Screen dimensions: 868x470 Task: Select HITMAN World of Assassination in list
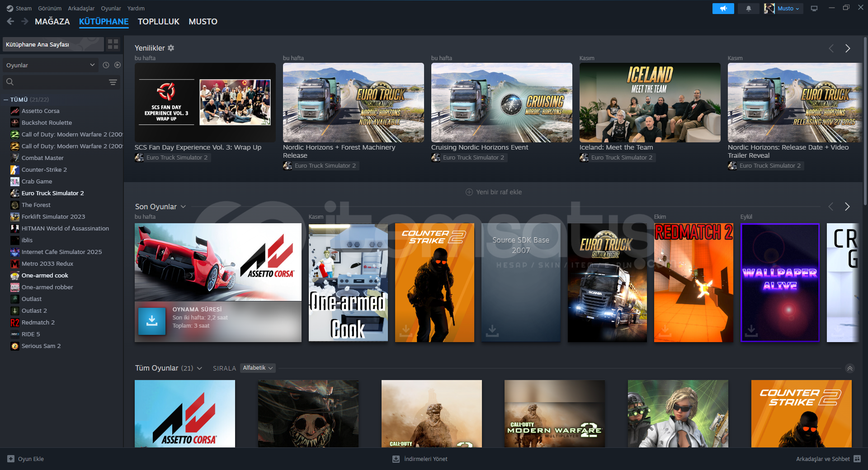tap(65, 228)
